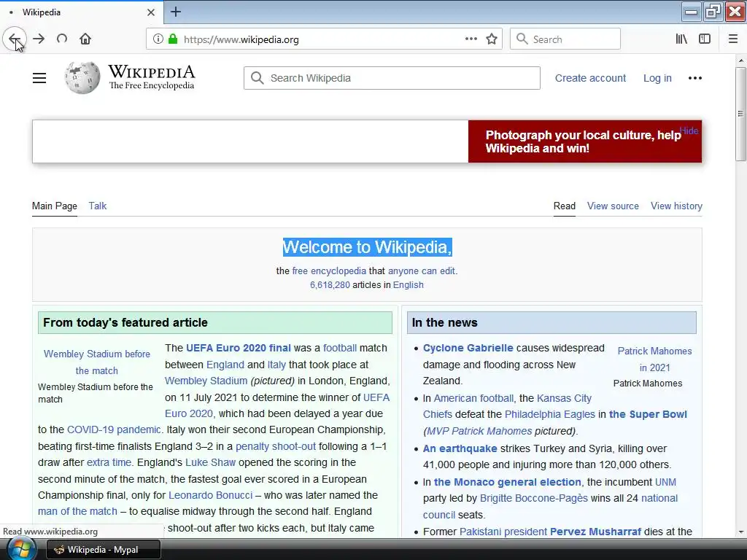
Task: Click the From today's featured article heading
Action: pos(125,322)
